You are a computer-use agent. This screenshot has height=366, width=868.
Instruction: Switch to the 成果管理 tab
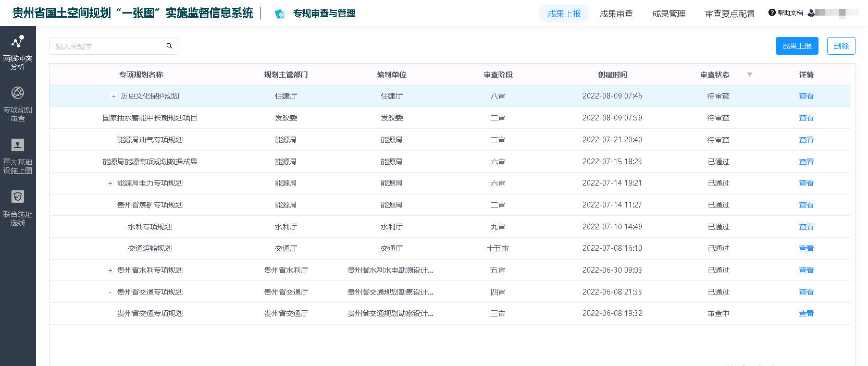(668, 14)
